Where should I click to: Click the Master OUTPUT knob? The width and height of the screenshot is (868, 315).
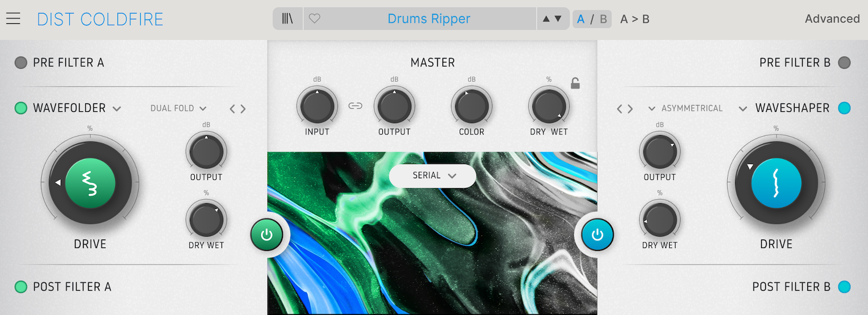(394, 106)
